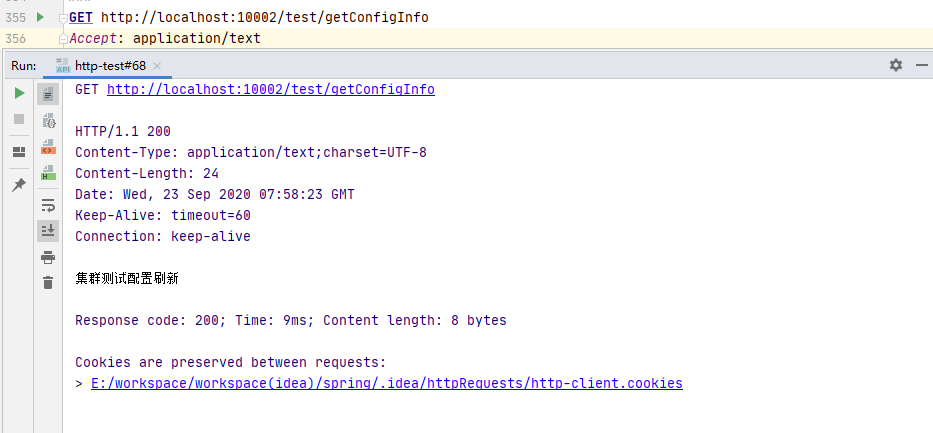Pin the http-test#68 run tab

coord(19,185)
